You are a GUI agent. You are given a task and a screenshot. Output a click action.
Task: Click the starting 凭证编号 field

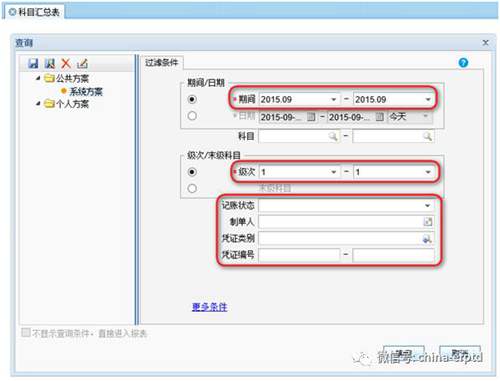[x=299, y=255]
